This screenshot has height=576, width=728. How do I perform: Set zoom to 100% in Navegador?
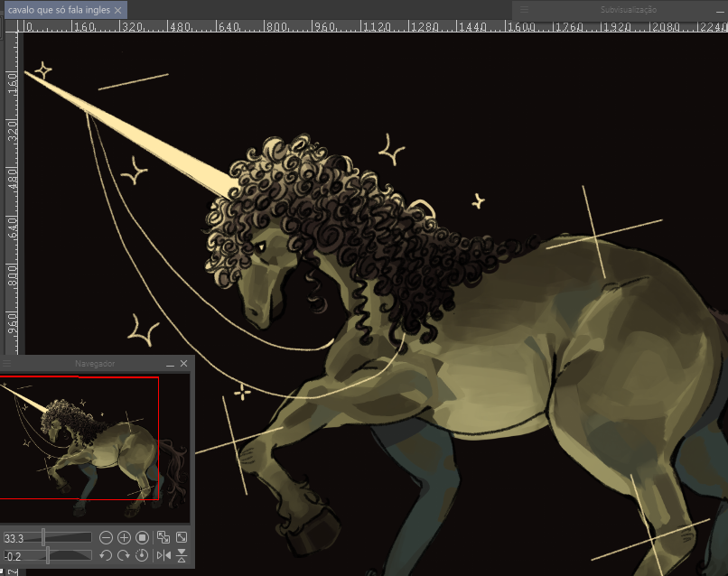142,537
